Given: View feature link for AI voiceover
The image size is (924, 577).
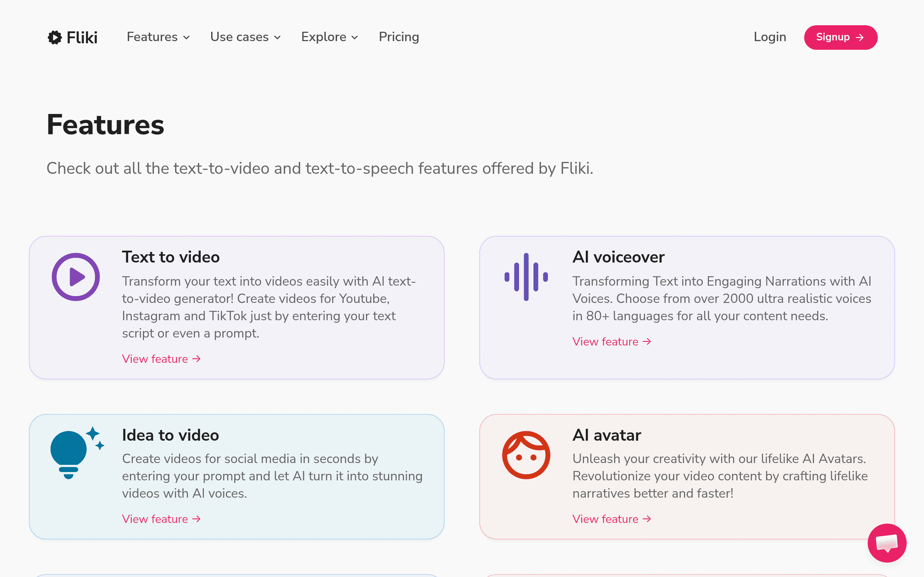Looking at the screenshot, I should click(x=612, y=342).
